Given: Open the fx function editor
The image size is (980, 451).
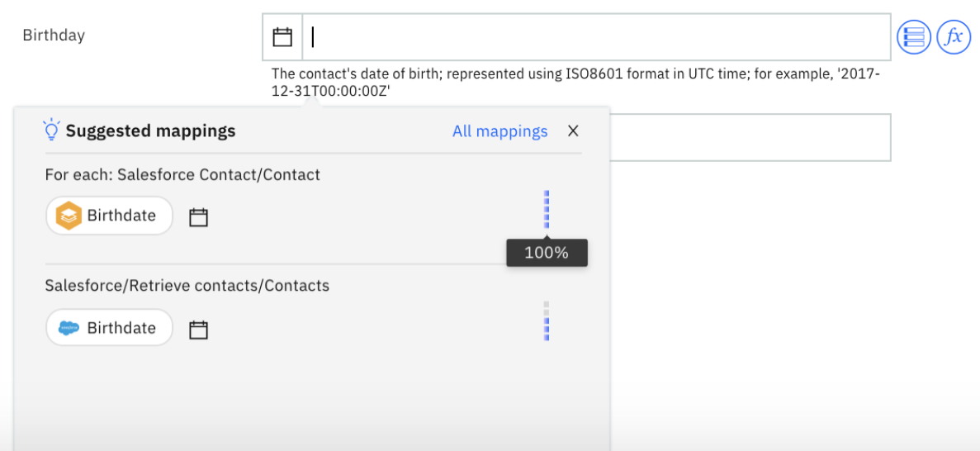Looking at the screenshot, I should [x=954, y=37].
